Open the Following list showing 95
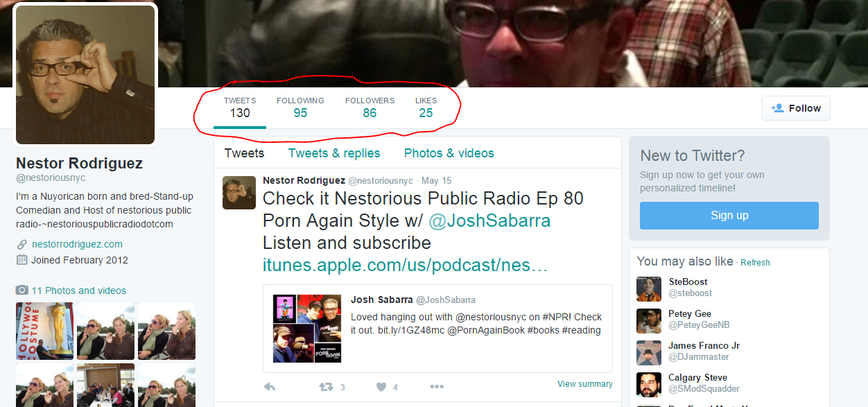Screen dimensions: 868x407 click(x=300, y=107)
